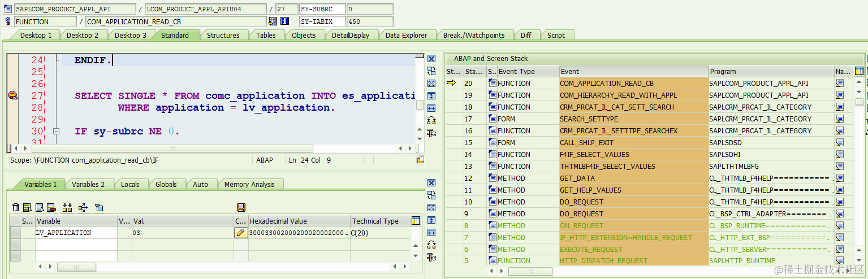Open the Break./Watchpoints tab
The height and width of the screenshot is (279, 868).
(473, 35)
